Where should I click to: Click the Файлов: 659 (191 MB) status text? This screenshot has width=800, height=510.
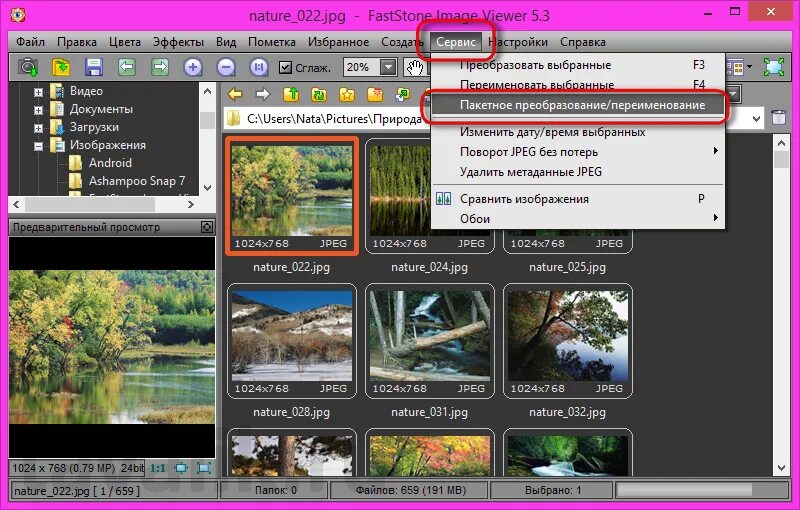coord(410,491)
